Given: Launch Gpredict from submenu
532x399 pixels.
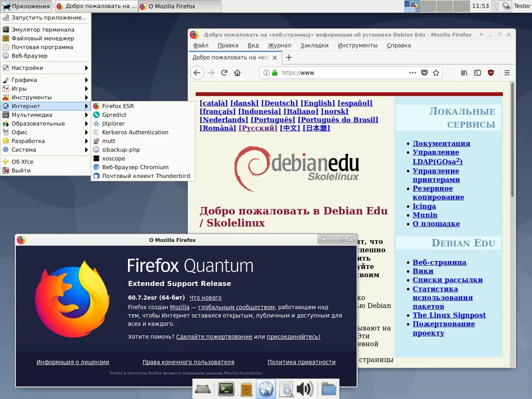Looking at the screenshot, I should [x=143, y=115].
